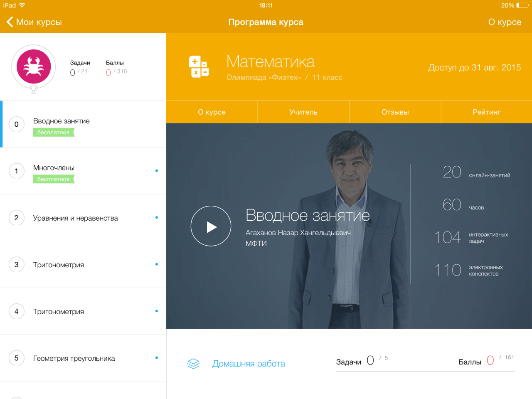This screenshot has height=399, width=532.
Task: Tap the number 5 lesson circle
Action: coord(17,358)
